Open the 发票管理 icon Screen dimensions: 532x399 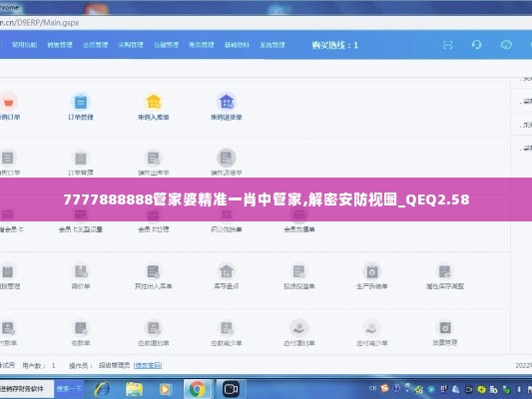[445, 328]
